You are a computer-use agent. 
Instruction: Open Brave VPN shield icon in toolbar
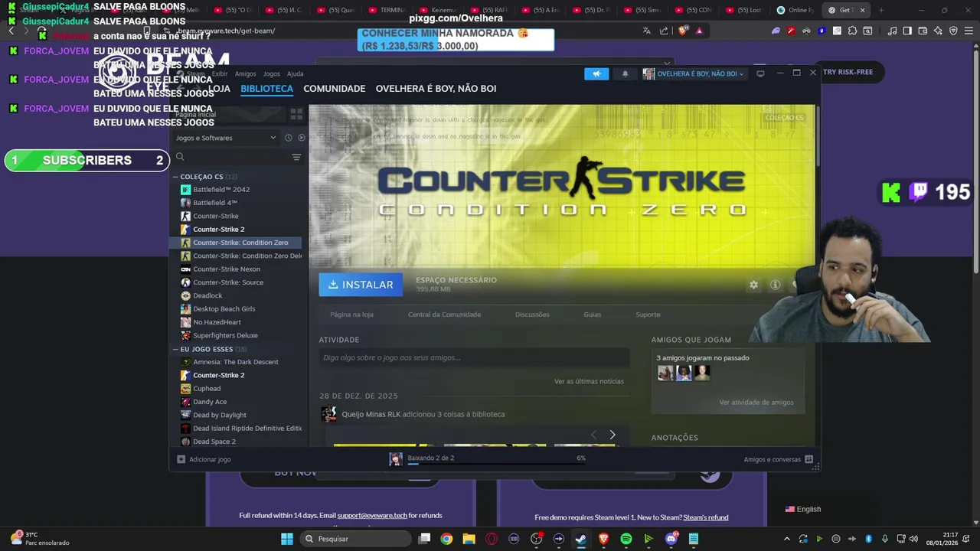[953, 31]
